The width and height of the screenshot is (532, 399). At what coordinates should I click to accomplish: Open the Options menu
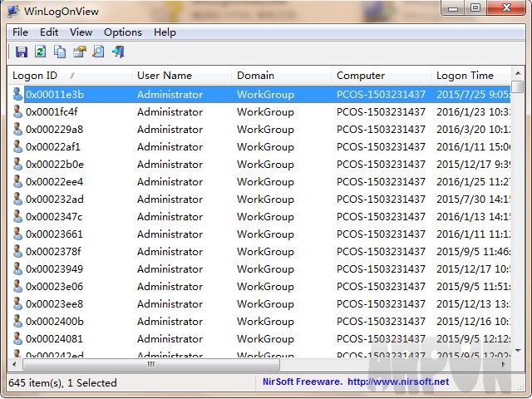click(x=123, y=32)
